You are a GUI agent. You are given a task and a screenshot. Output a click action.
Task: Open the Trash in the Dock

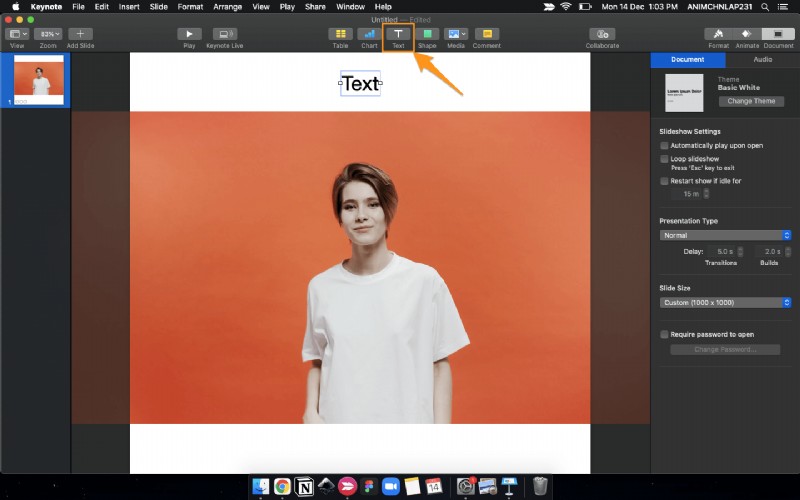[540, 486]
